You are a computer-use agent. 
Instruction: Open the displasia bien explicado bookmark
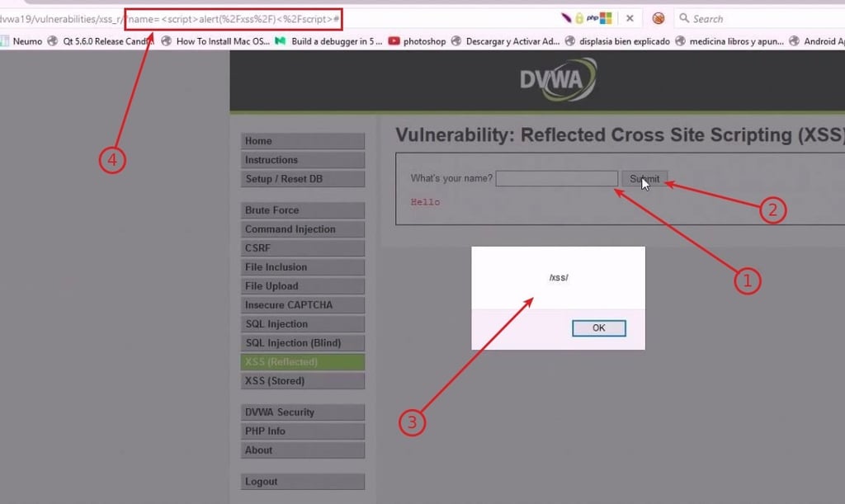(617, 41)
